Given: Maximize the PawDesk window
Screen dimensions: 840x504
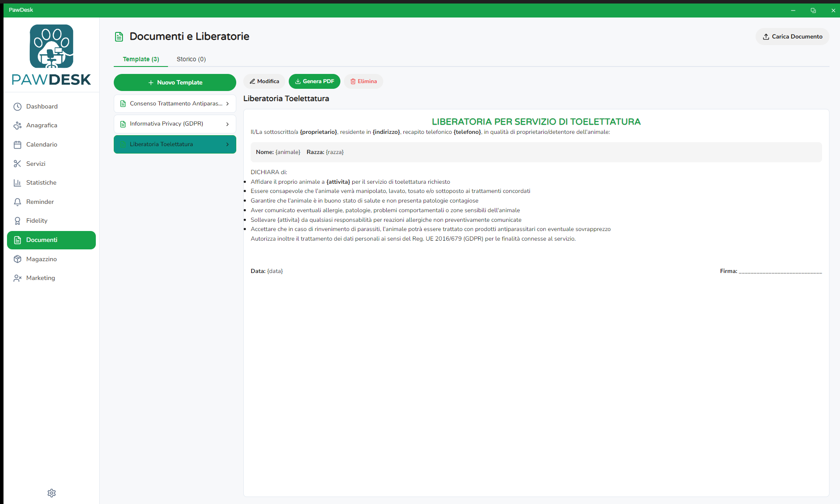Looking at the screenshot, I should [813, 10].
